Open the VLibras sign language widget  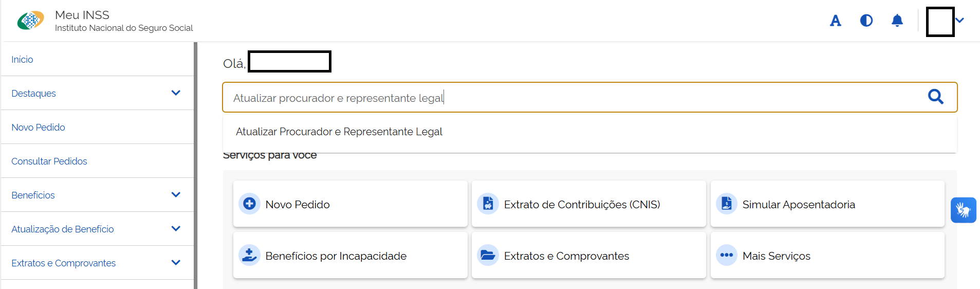click(963, 210)
